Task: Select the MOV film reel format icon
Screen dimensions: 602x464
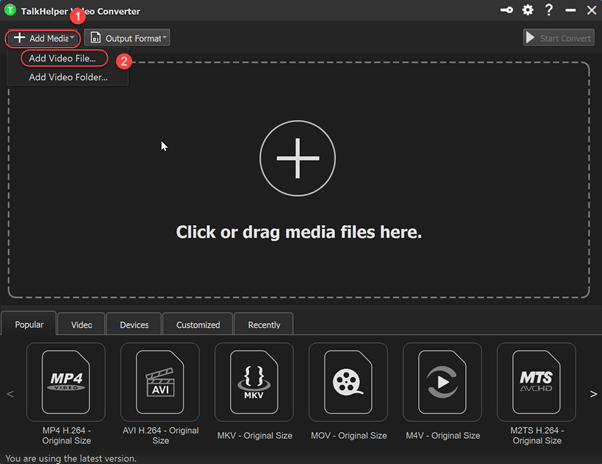Action: (x=348, y=382)
